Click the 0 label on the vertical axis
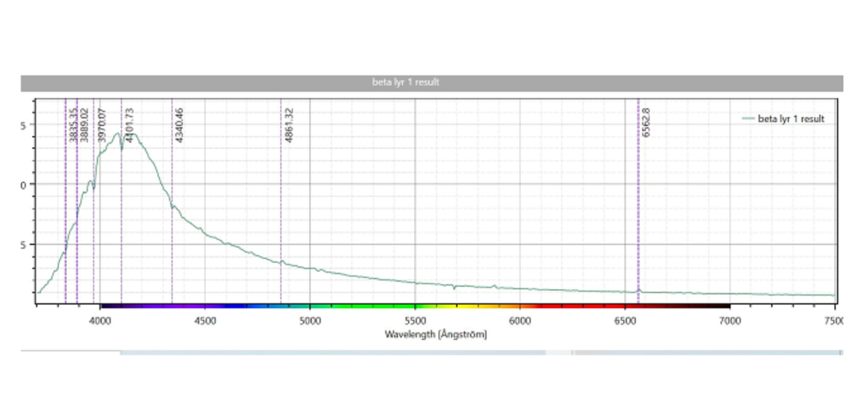The image size is (868, 395). tap(23, 185)
